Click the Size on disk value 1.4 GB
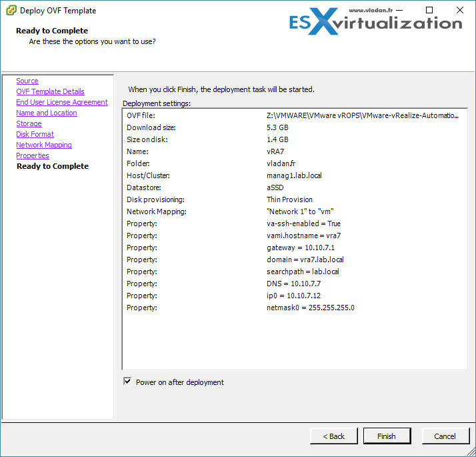476x457 pixels. pos(277,139)
